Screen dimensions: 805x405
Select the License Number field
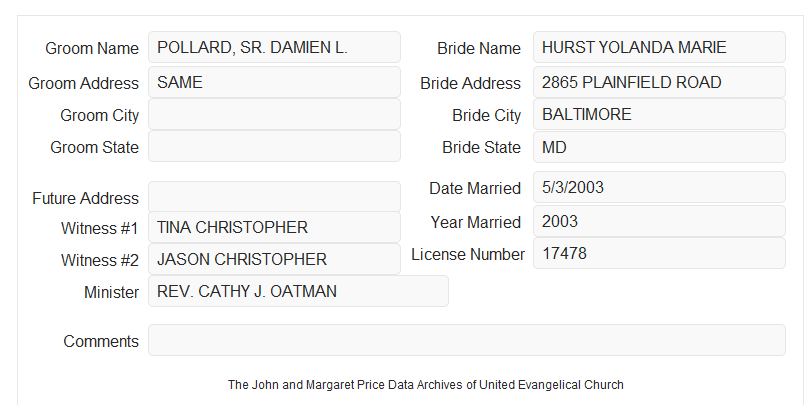[x=659, y=253]
